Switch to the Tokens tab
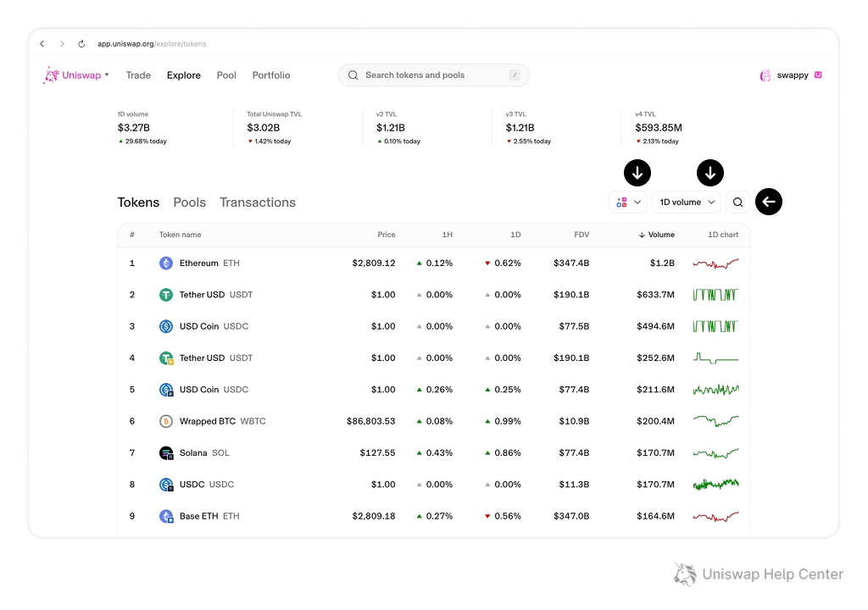The image size is (868, 610). 138,202
